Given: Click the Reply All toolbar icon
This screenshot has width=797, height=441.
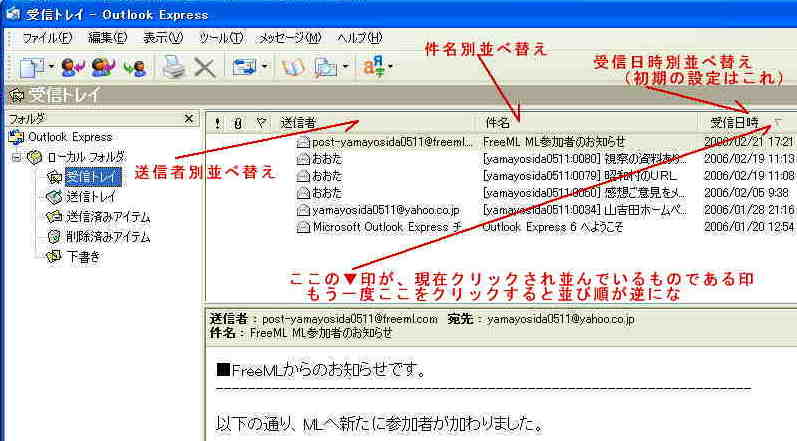Looking at the screenshot, I should [x=103, y=67].
